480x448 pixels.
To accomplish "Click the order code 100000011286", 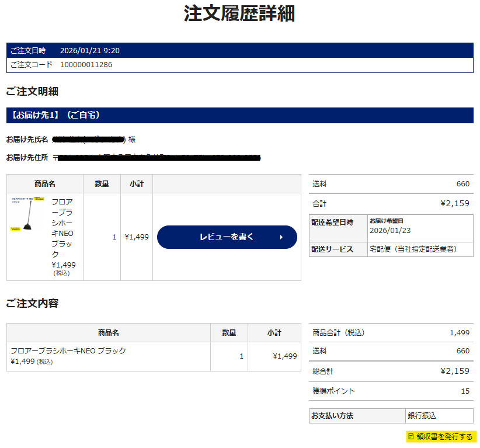I will point(86,65).
